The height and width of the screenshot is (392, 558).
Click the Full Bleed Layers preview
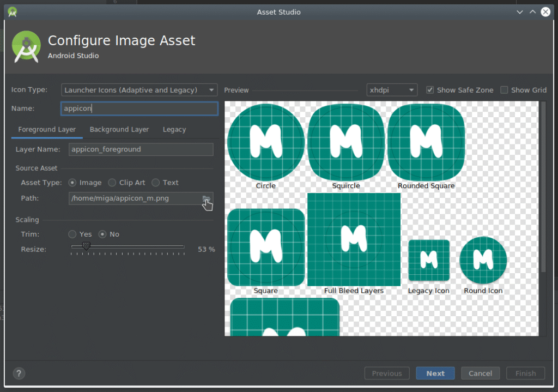354,239
